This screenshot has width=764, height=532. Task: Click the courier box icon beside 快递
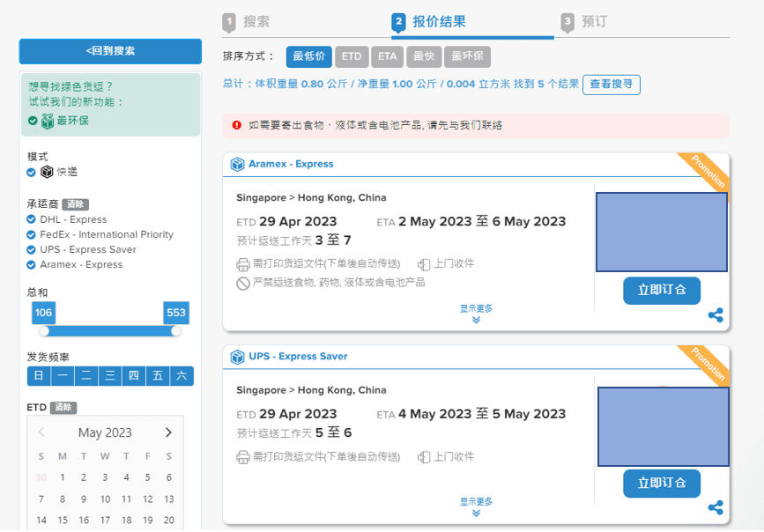click(47, 172)
